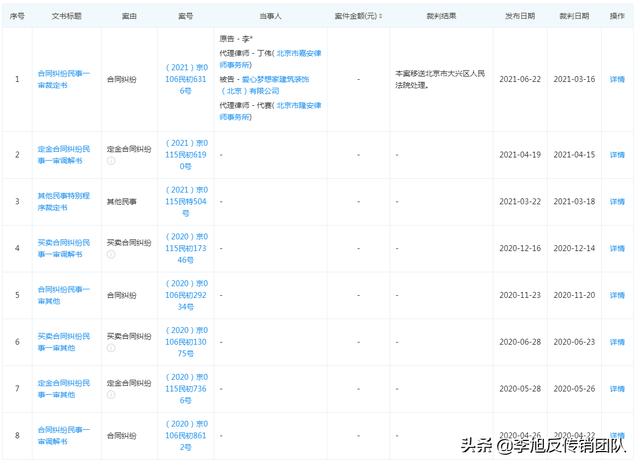Viewport: 640px width, 467px height.
Task: Select judgment date 2020-06-23 cell
Action: (574, 342)
